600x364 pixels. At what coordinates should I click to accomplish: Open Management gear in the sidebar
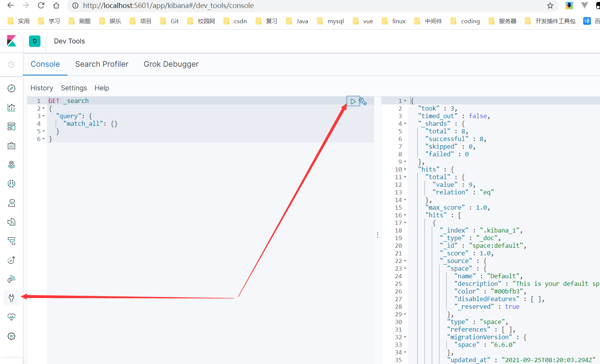coord(11,336)
